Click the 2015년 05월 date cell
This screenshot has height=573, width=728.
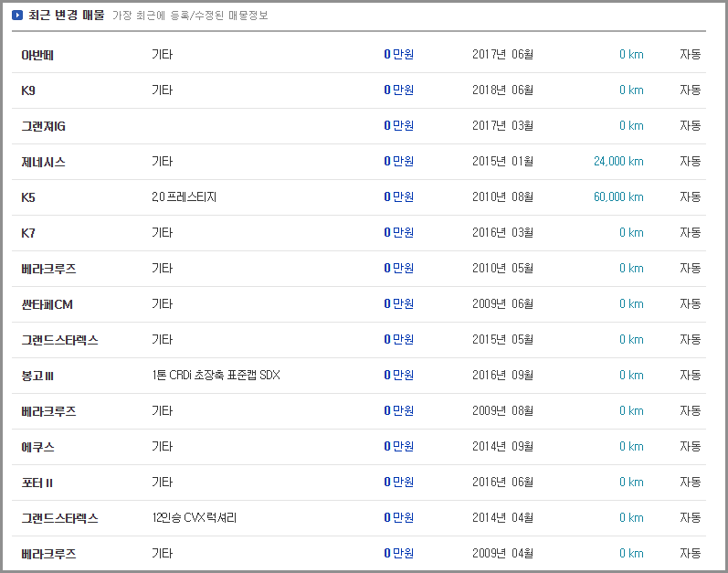502,339
